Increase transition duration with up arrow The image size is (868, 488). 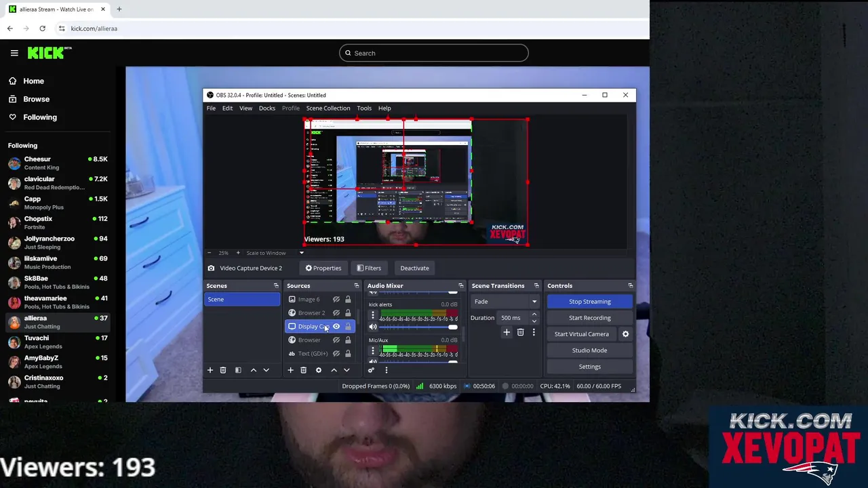click(x=534, y=314)
